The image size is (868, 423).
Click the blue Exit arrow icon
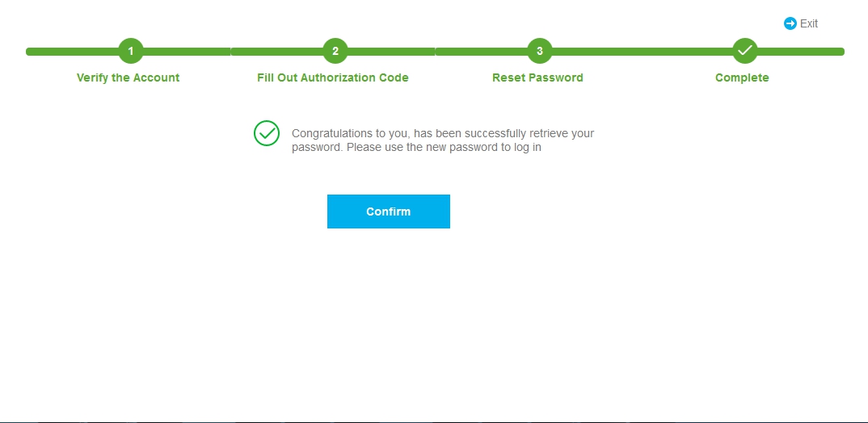point(790,23)
